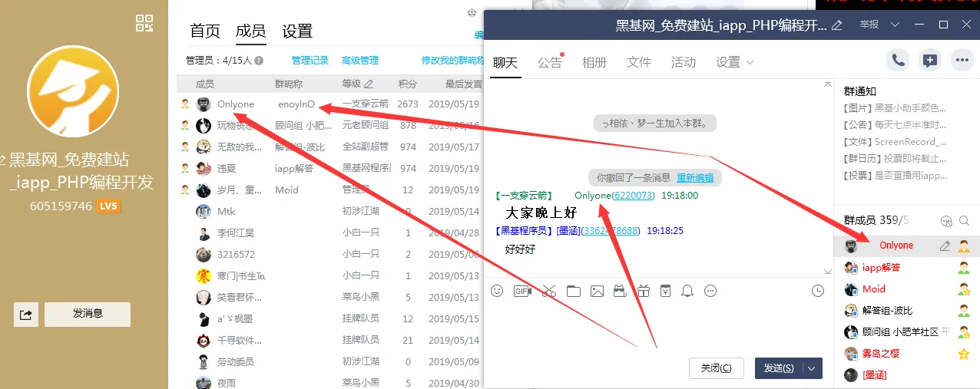Click iapp解答 in group member sidebar

[x=881, y=268]
